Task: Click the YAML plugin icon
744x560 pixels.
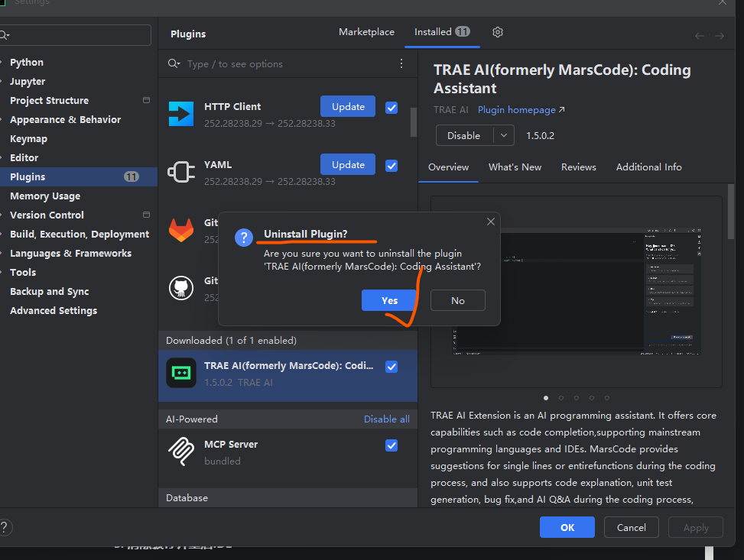Action: coord(180,172)
